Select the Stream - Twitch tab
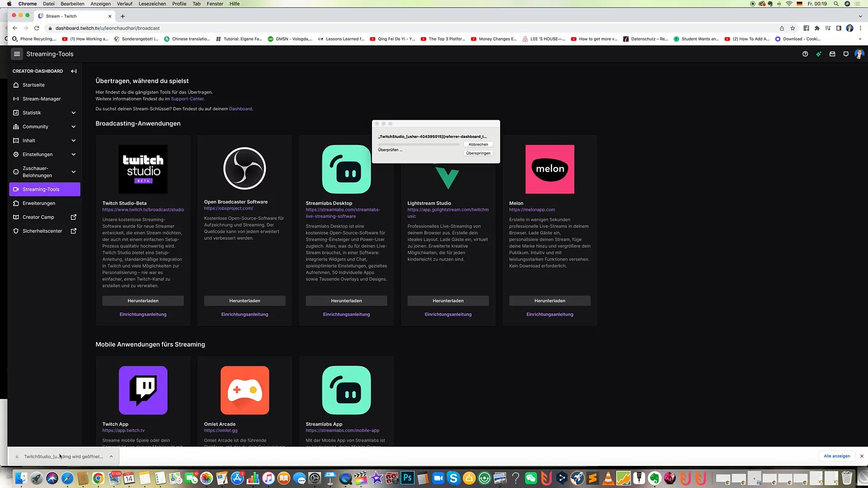Screen dimensions: 868x488 75,16
